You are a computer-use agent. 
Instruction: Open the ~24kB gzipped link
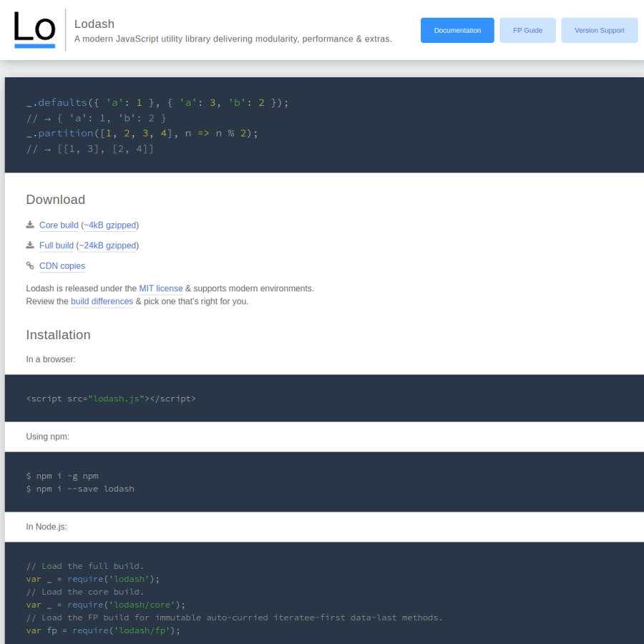coord(107,245)
